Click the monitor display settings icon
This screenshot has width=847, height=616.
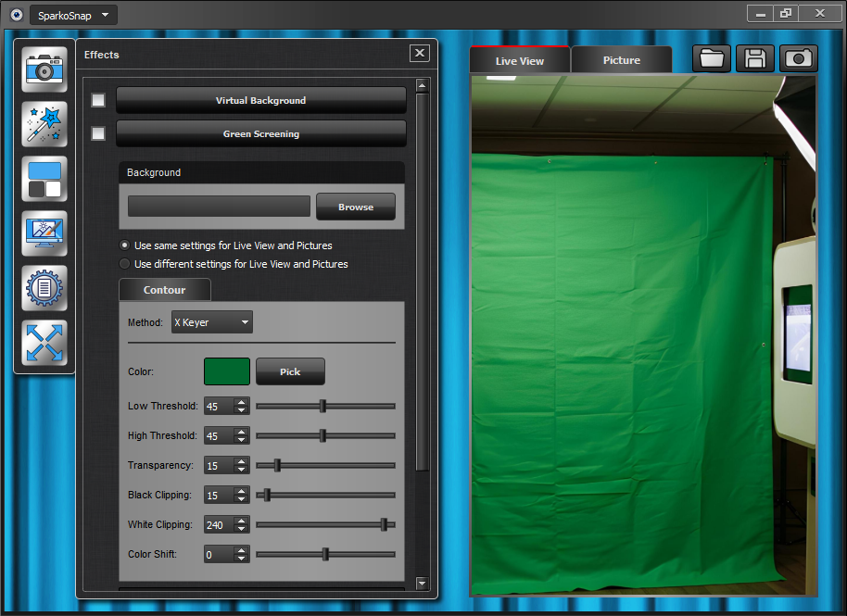[44, 233]
